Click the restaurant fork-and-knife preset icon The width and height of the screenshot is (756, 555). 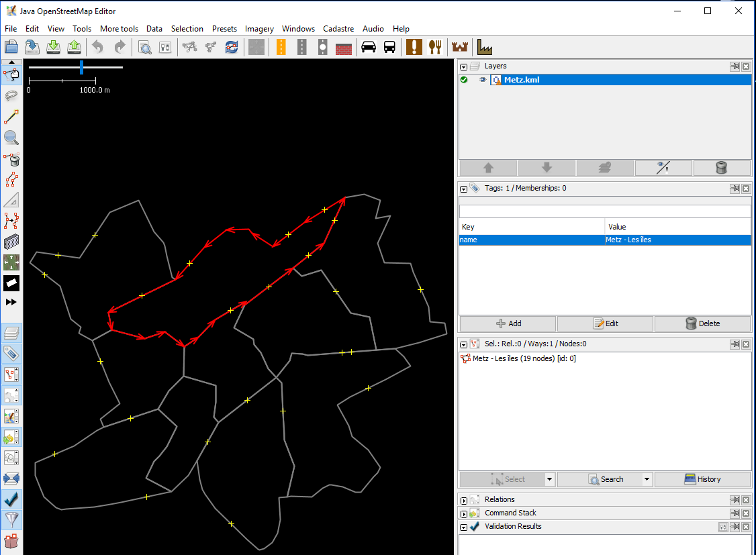pos(436,47)
